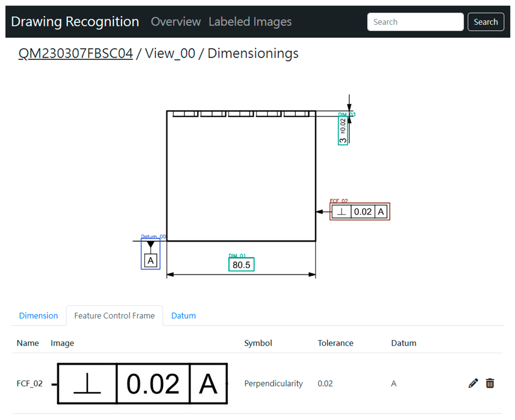
Task: Click the Symbol column header
Action: pyautogui.click(x=258, y=343)
